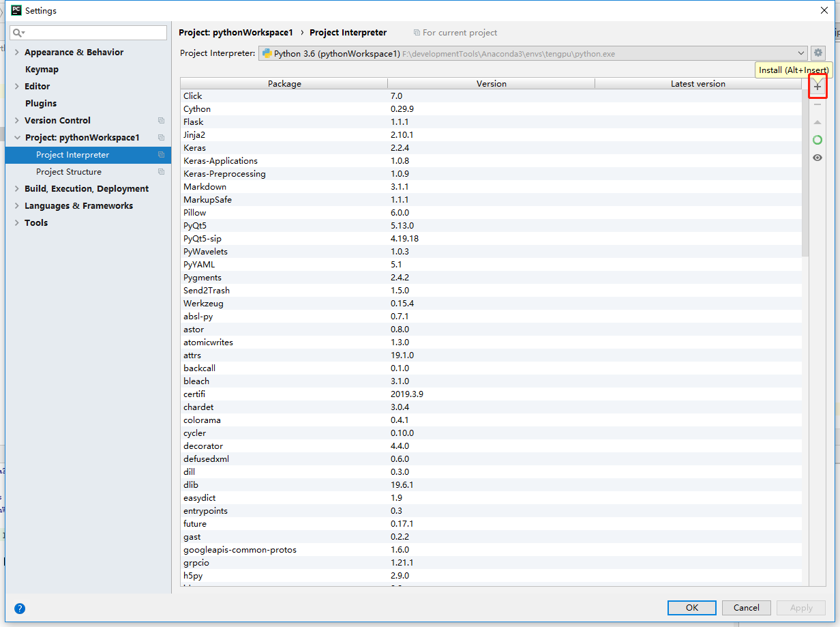Screen dimensions: 840x627
Task: Select the googleapis-common-protos row
Action: click(491, 550)
